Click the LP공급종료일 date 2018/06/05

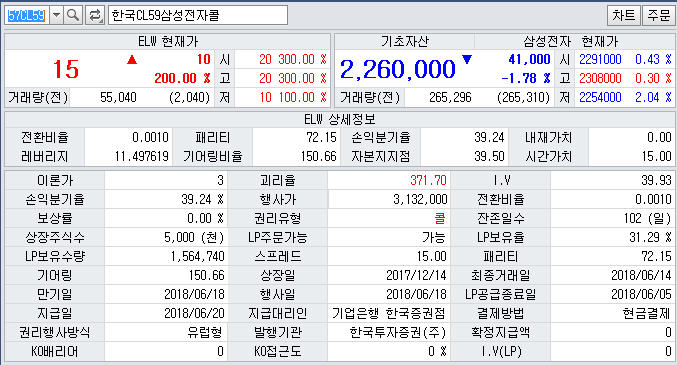pos(641,294)
